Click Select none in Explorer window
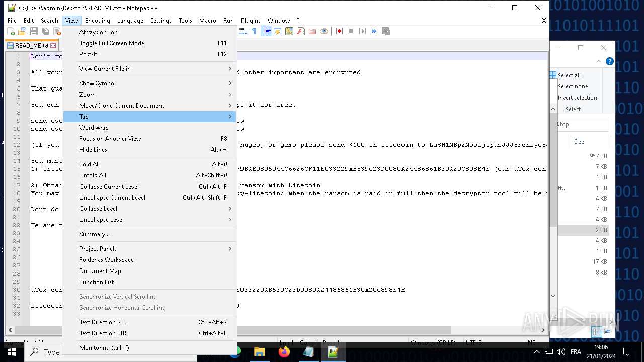This screenshot has height=362, width=644. [573, 86]
